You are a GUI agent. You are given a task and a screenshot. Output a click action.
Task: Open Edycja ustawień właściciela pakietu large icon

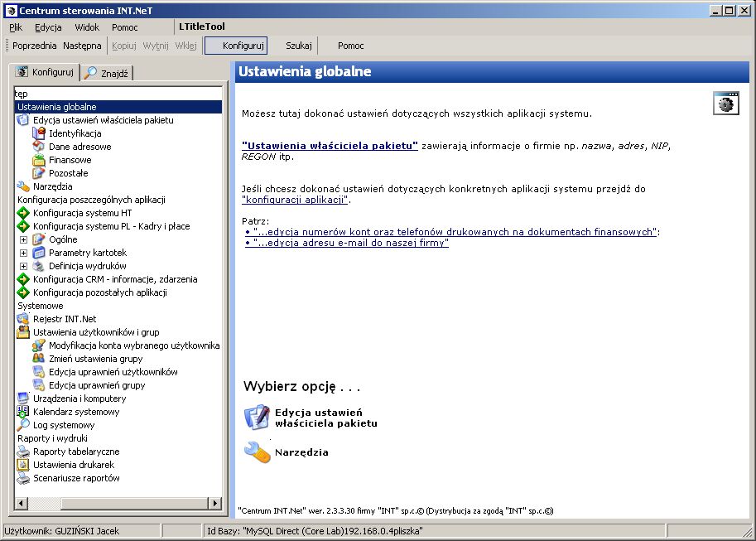pos(257,418)
